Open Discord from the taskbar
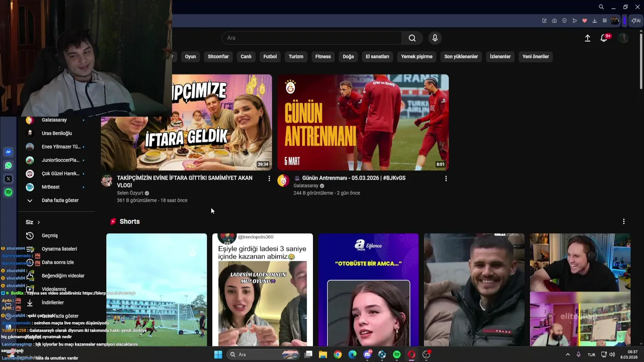 [367, 354]
